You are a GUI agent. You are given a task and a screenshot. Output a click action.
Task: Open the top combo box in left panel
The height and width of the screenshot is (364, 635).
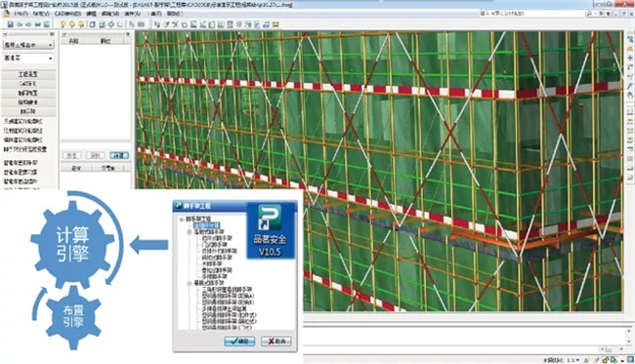[x=28, y=45]
